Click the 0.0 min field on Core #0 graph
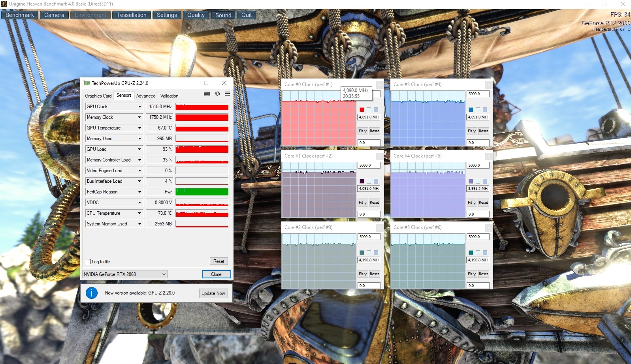Image resolution: width=631 pixels, height=364 pixels. tap(369, 143)
